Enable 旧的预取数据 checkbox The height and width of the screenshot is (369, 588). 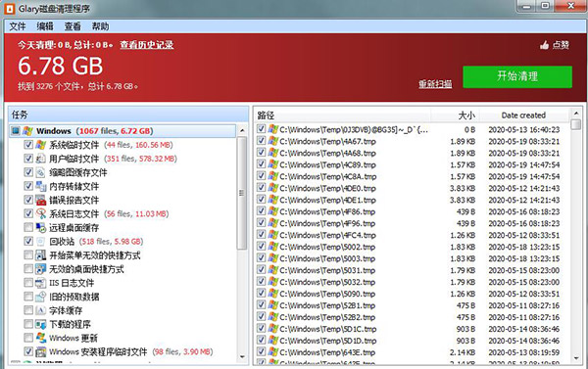coord(28,297)
